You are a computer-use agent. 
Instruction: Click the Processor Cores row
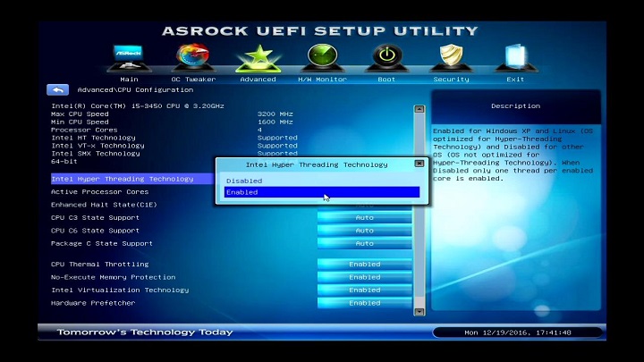click(x=157, y=130)
